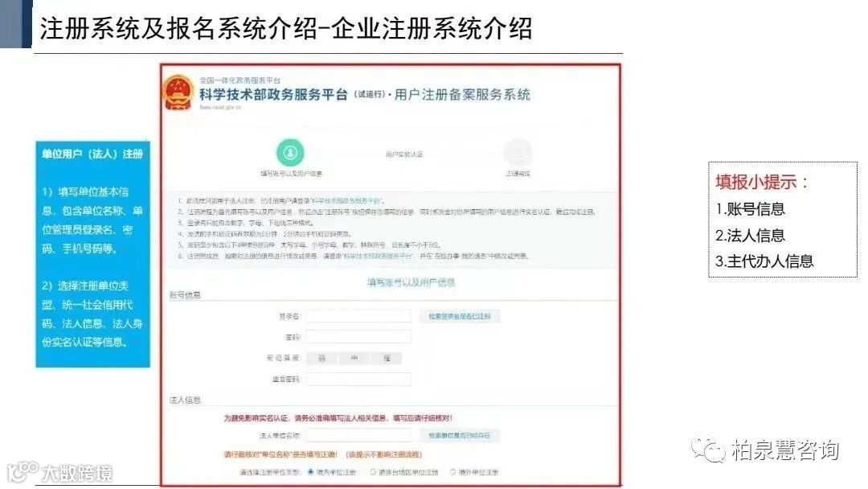Click the 检索单位是否已经存在 button

460,436
